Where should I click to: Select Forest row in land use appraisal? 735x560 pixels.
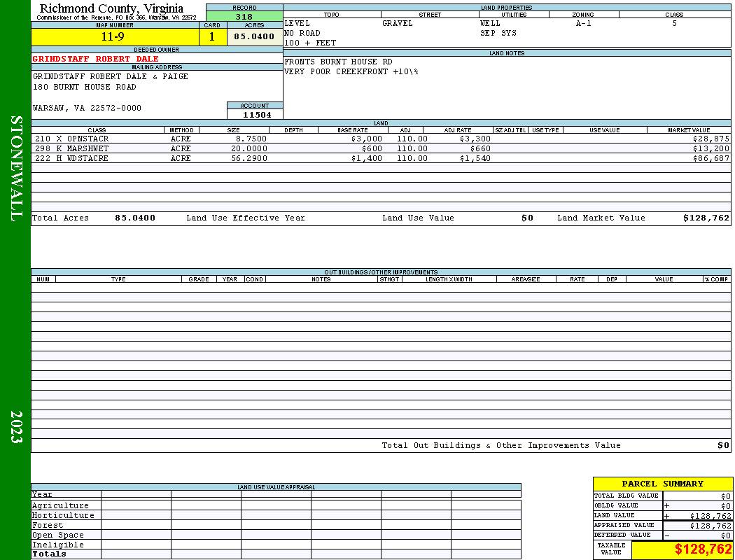coord(276,525)
